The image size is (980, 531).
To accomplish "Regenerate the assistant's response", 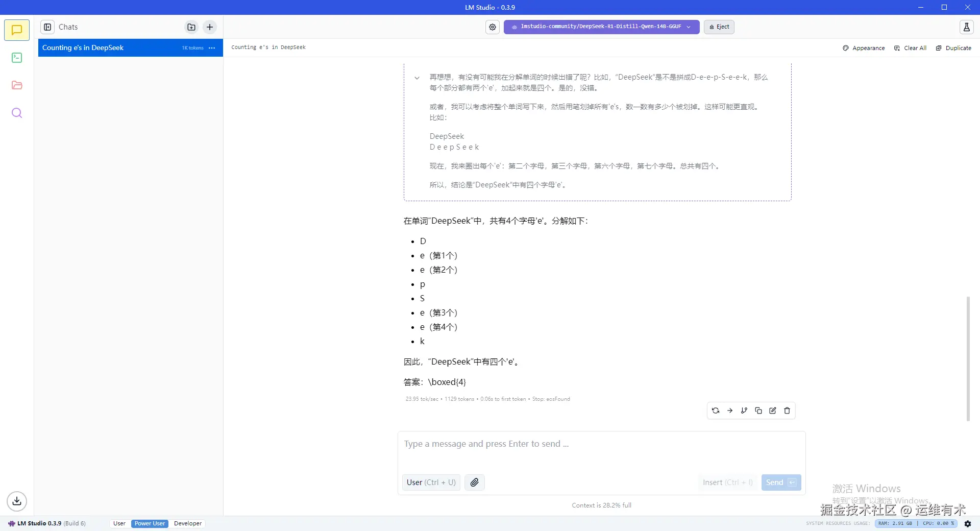I will pyautogui.click(x=715, y=411).
